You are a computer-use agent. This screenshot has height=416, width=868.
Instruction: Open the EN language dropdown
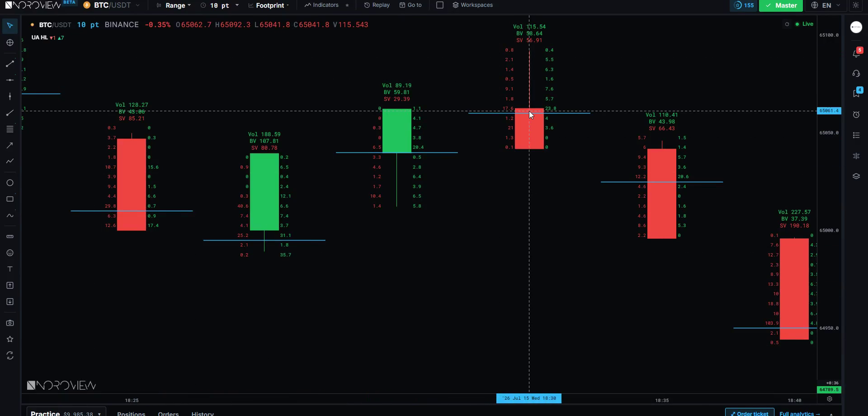826,5
